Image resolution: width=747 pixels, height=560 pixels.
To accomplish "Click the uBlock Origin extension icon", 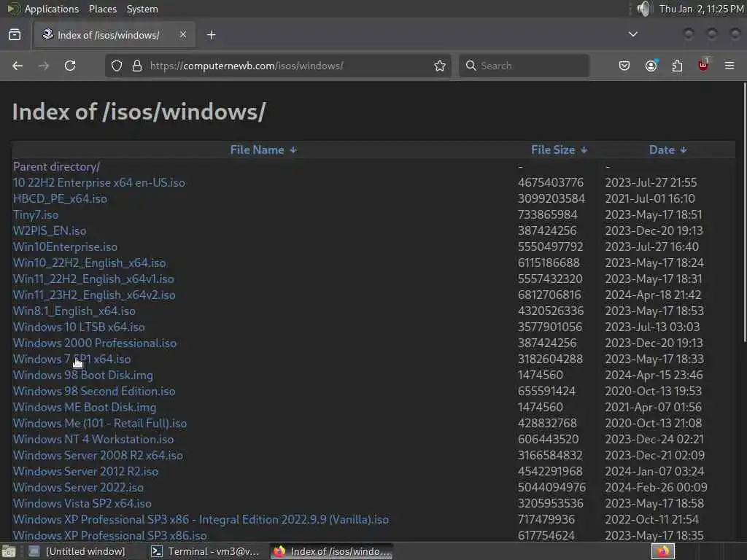I will coord(703,65).
